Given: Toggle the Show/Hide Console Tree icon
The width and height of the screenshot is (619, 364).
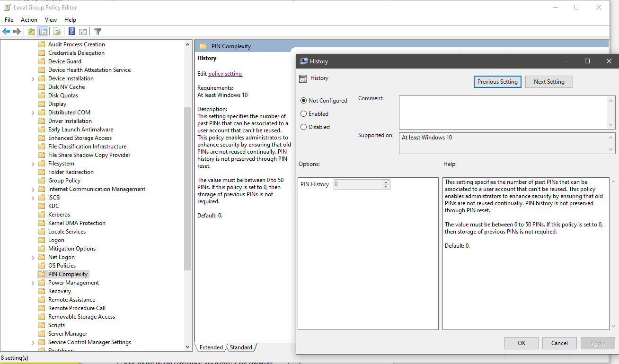Looking at the screenshot, I should pos(43,31).
